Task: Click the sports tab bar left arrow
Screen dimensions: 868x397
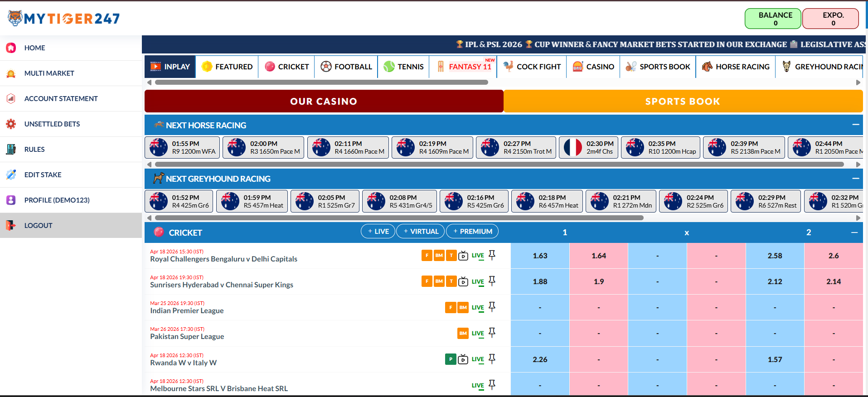Action: [150, 82]
